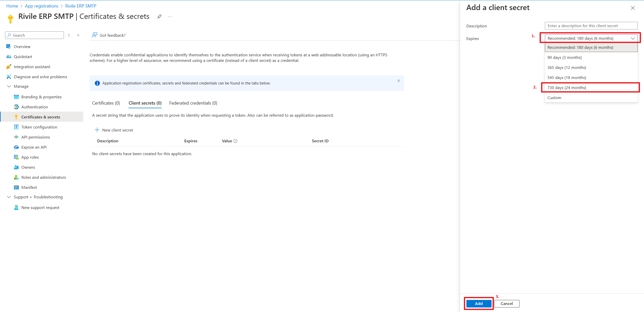The width and height of the screenshot is (644, 312).
Task: Clear the sidebar search with X icon
Action: [x=69, y=35]
